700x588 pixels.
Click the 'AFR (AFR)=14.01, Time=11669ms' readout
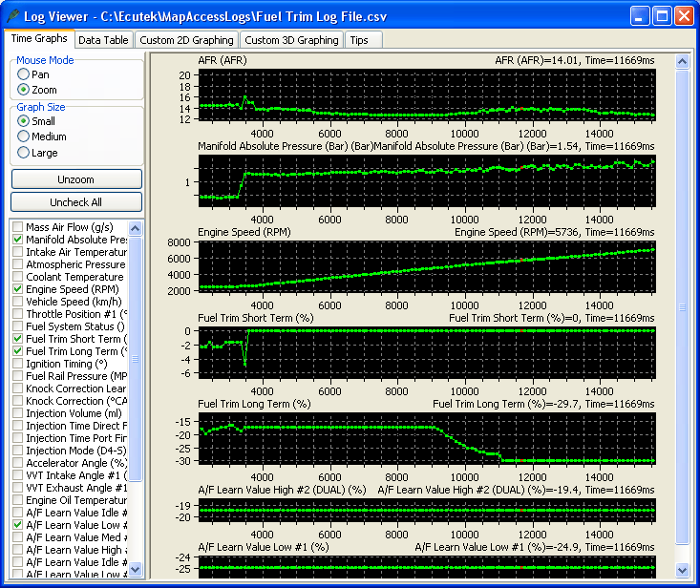(575, 60)
